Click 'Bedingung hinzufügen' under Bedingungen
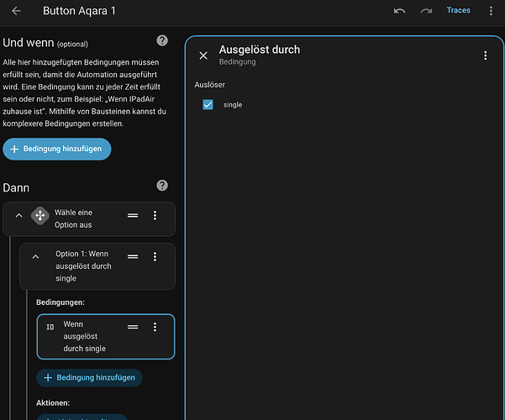The width and height of the screenshot is (505, 420). [89, 378]
